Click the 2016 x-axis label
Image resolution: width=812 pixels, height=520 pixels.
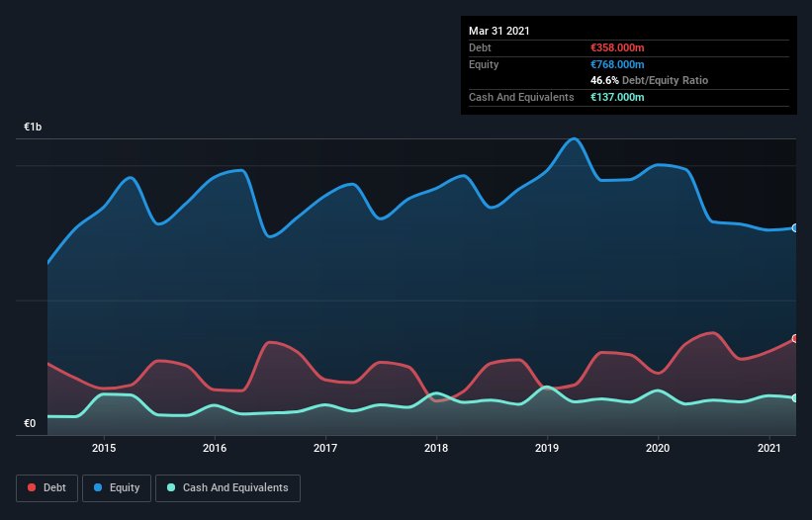(x=215, y=448)
